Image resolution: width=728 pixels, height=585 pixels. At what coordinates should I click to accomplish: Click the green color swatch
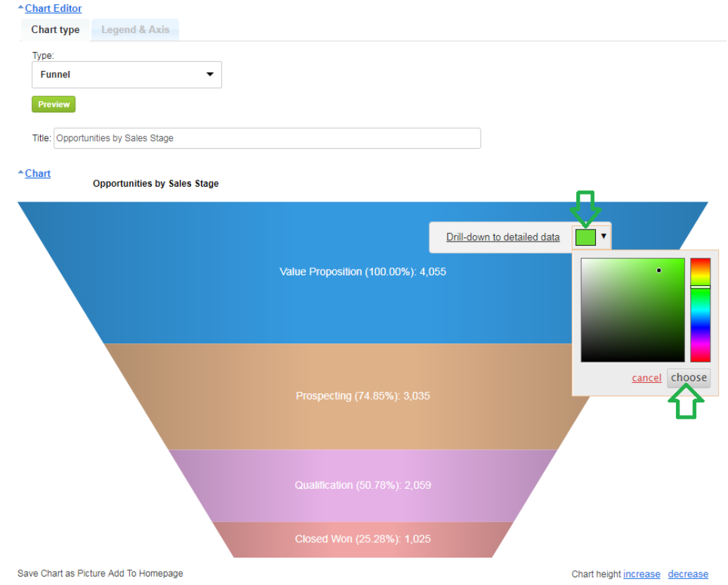pos(585,237)
